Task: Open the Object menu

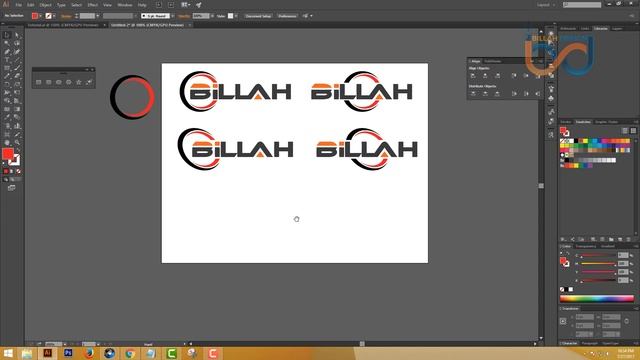Action: 45,5
